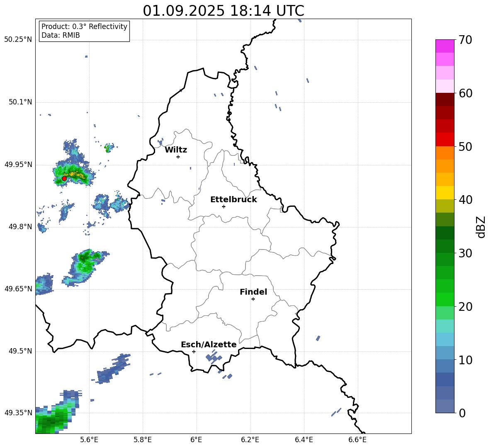The image size is (491, 448).
Task: Click the 49.5°N latitude label
Action: [x=20, y=351]
